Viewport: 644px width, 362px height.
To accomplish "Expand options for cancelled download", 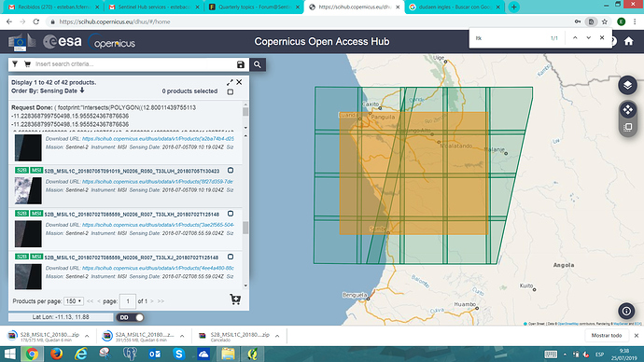I will [x=277, y=336].
